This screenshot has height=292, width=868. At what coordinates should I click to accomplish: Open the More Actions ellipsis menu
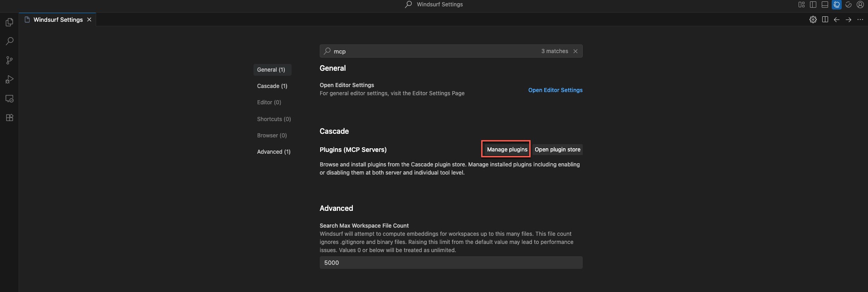click(x=860, y=19)
